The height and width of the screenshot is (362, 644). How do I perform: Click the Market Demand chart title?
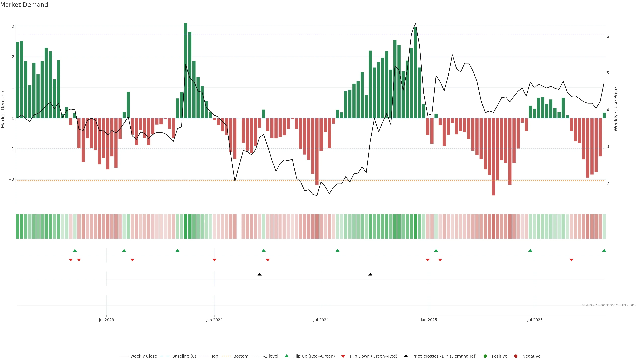pyautogui.click(x=24, y=5)
